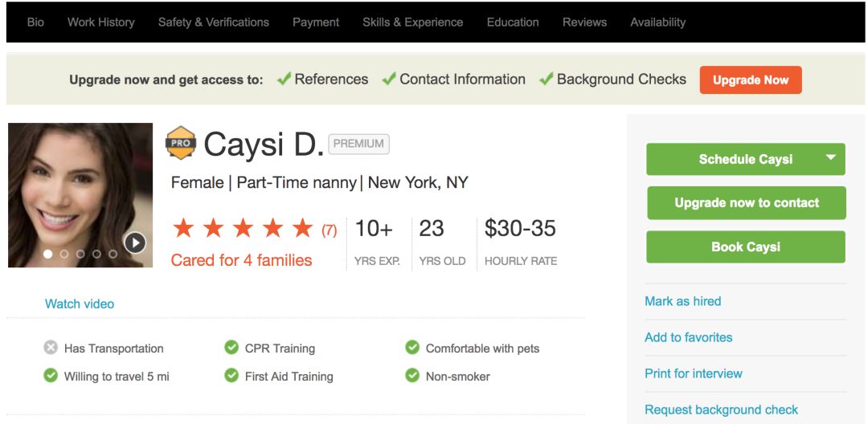Open the Work History tab
The image size is (868, 424).
coord(100,22)
